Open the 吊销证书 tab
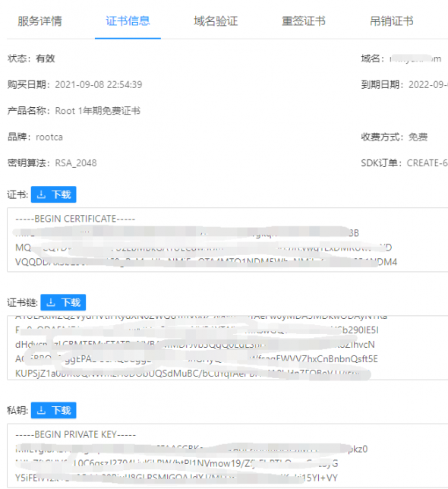Image resolution: width=448 pixels, height=489 pixels. coord(392,21)
